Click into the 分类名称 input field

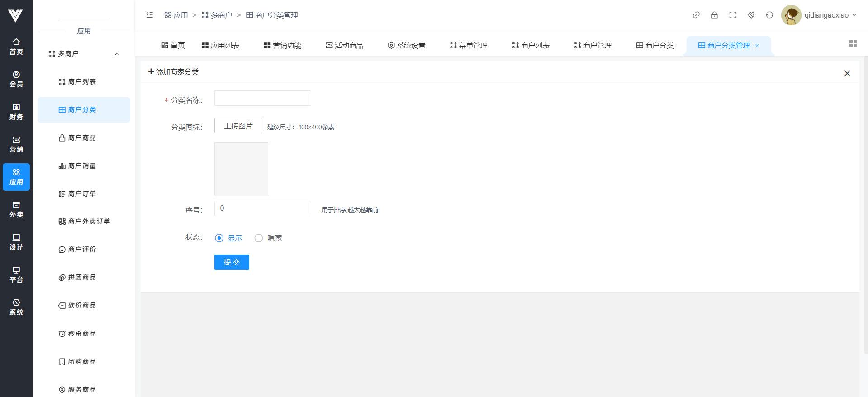263,98
